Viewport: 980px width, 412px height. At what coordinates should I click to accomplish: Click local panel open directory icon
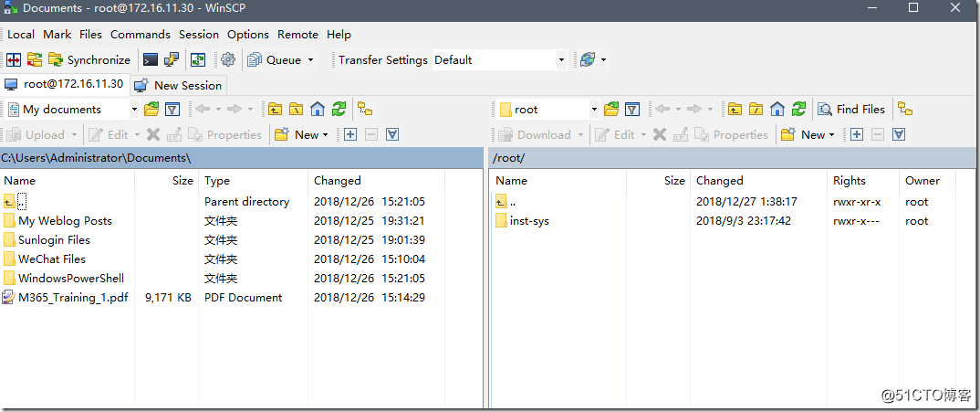point(151,110)
